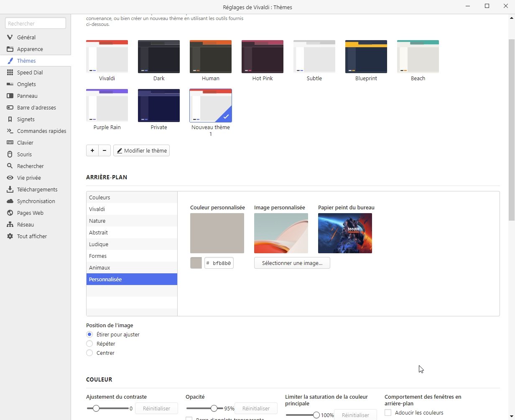Click the Signets bookmark icon
This screenshot has height=420, width=515.
coord(10,119)
